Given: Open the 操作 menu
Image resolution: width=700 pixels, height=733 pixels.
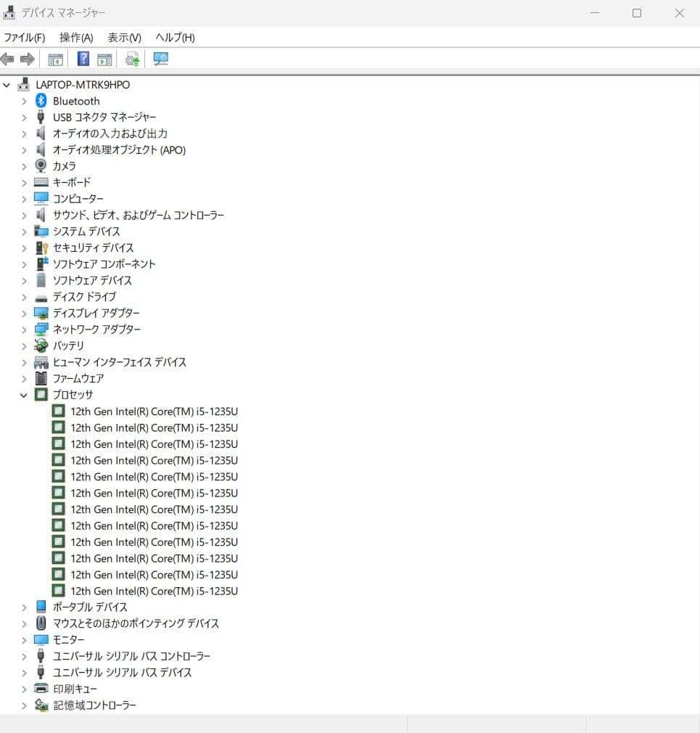Looking at the screenshot, I should click(x=75, y=37).
